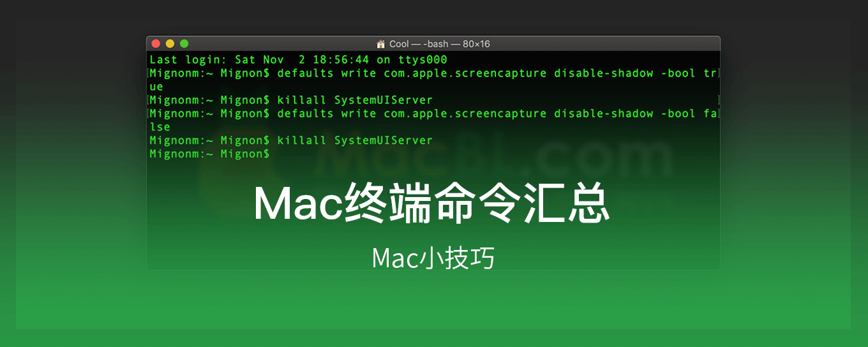Click the 'Mac终端命令汇总' headline text
868x347 pixels.
432,204
